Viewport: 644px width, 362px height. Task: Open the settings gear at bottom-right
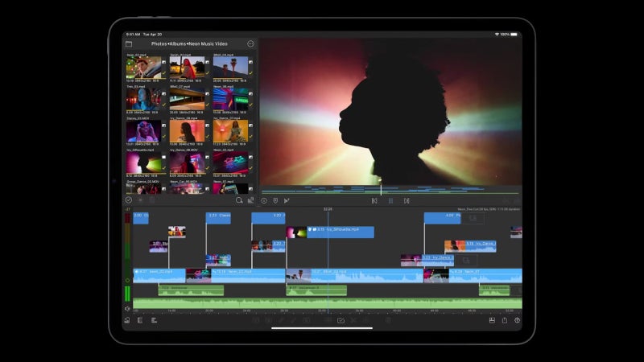(x=517, y=320)
